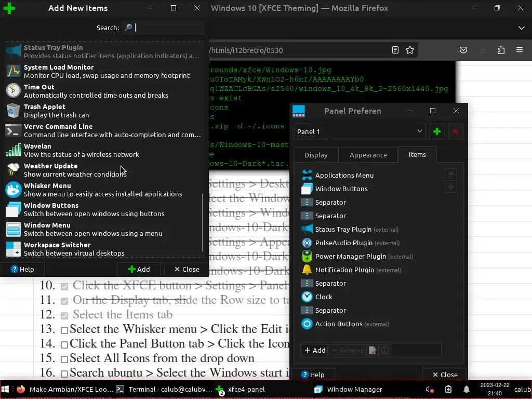Open Firefox hamburger application menu
This screenshot has width=532, height=399.
click(x=520, y=50)
